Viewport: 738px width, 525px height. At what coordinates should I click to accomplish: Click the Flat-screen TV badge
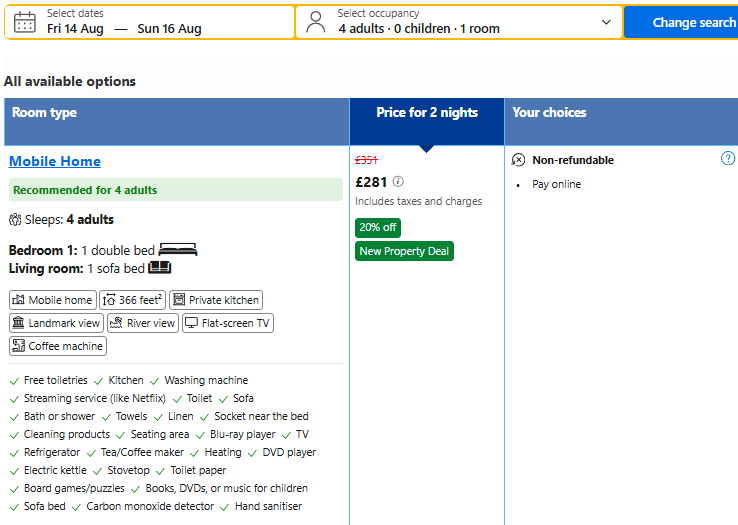pos(228,323)
